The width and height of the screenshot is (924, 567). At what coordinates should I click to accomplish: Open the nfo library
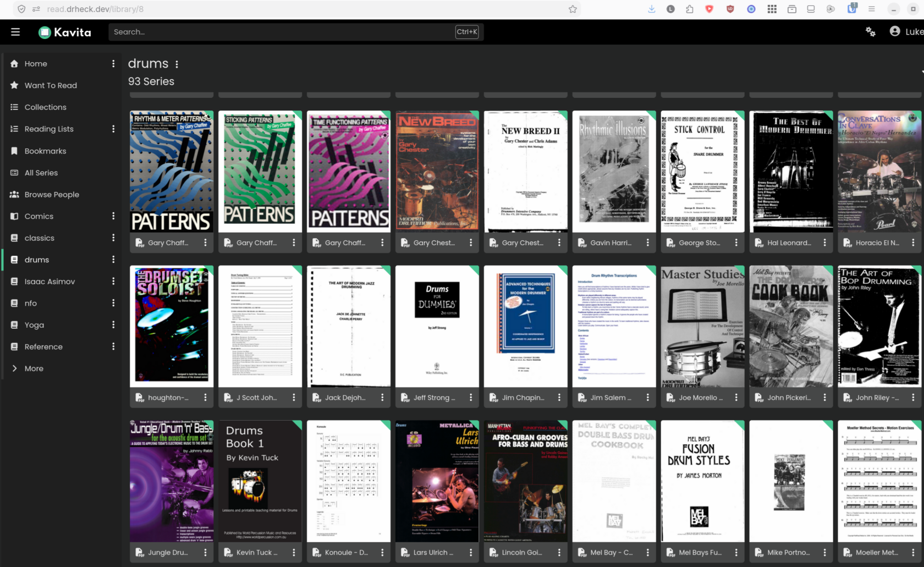coord(31,303)
